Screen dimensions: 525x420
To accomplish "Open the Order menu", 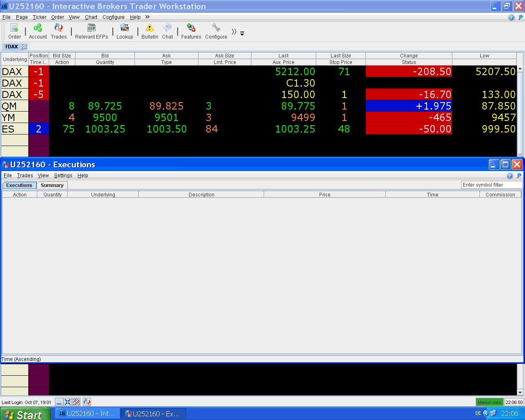I will pyautogui.click(x=57, y=17).
